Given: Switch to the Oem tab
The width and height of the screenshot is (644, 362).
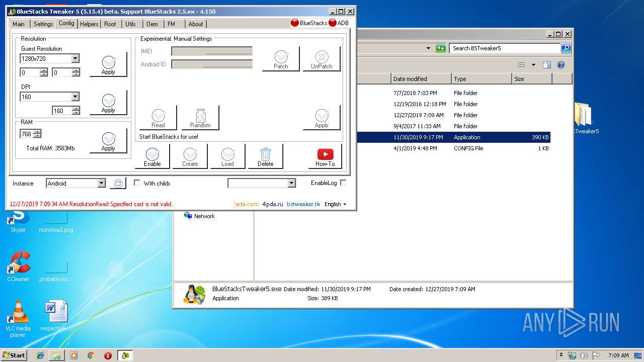Looking at the screenshot, I should click(x=152, y=24).
